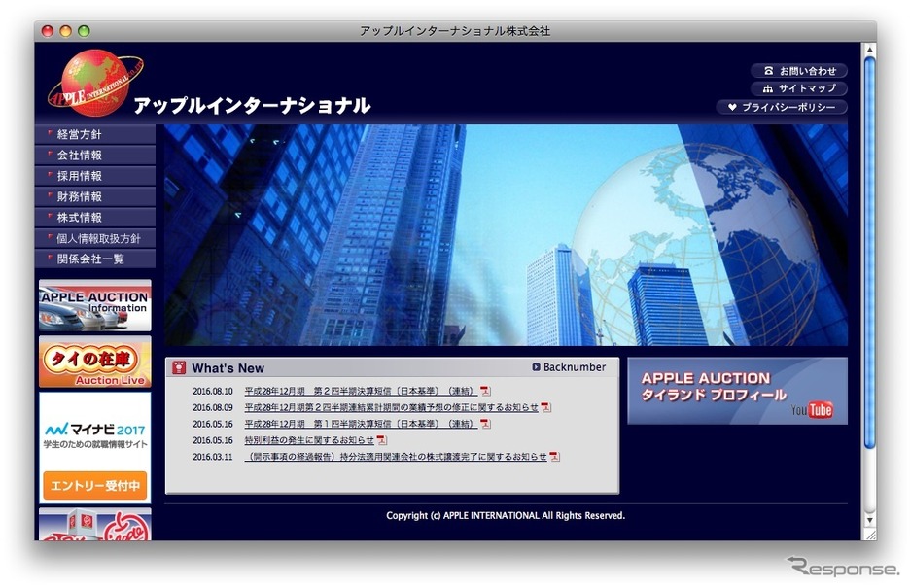Open お問い合わせ contact button
911x588 pixels.
(x=798, y=71)
